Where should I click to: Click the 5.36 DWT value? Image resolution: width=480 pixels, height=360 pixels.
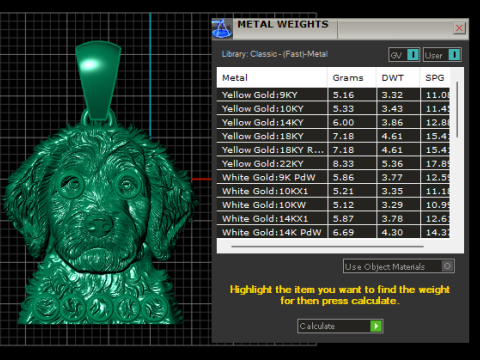(392, 164)
